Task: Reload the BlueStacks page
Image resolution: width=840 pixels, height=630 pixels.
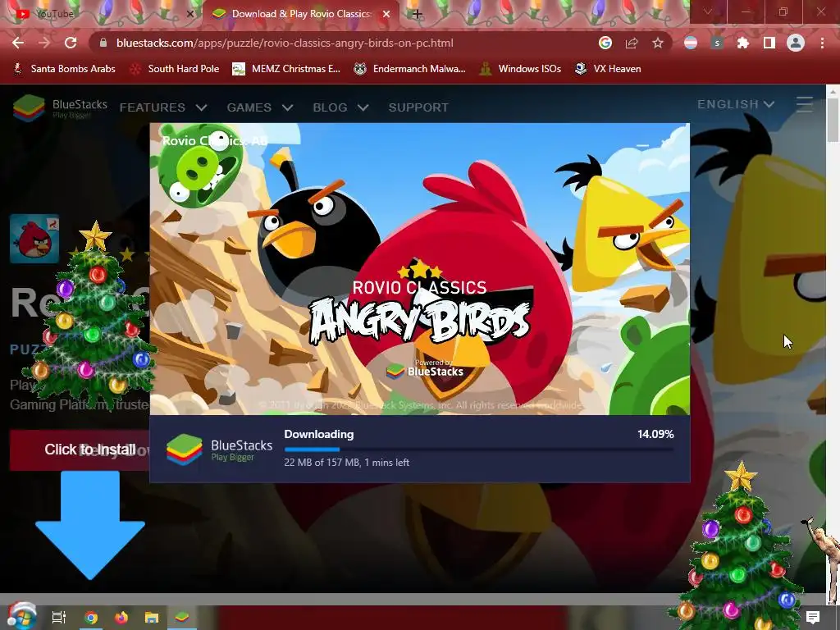Action: (71, 43)
